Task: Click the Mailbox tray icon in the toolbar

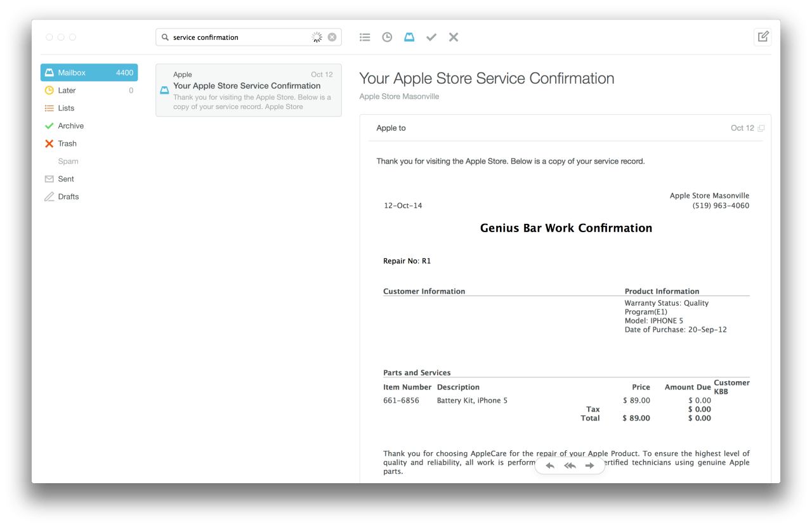Action: pos(409,37)
